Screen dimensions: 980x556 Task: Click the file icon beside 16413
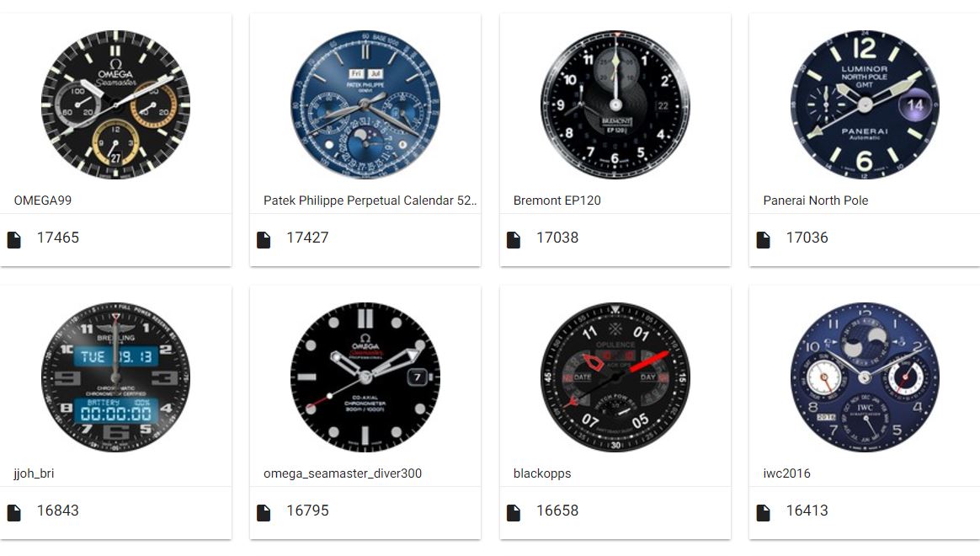pyautogui.click(x=763, y=513)
